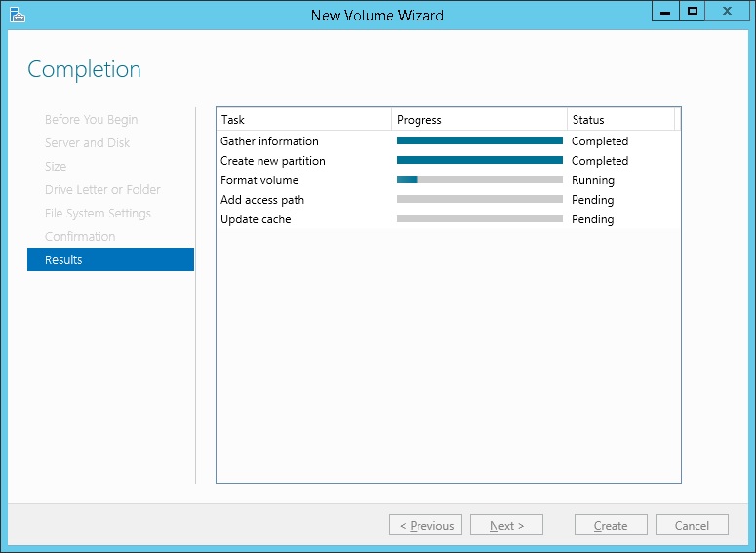Click the Progress column header
This screenshot has width=756, height=553.
pos(479,120)
